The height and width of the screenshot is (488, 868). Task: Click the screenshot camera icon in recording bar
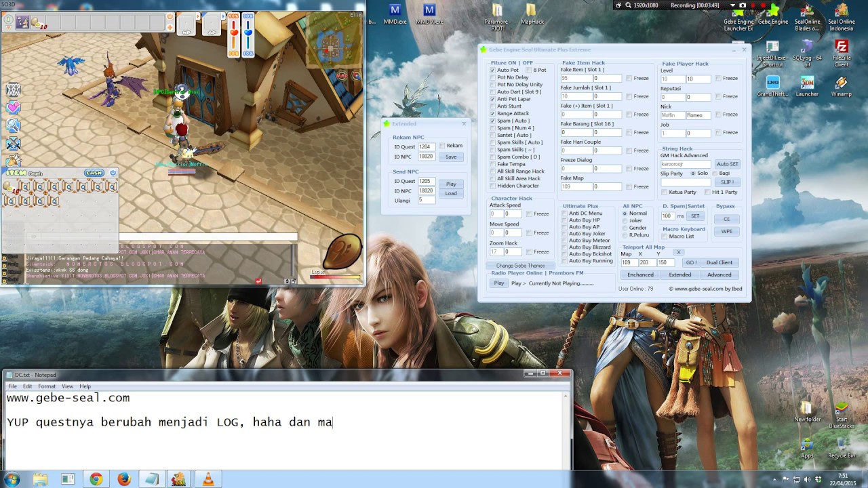743,5
